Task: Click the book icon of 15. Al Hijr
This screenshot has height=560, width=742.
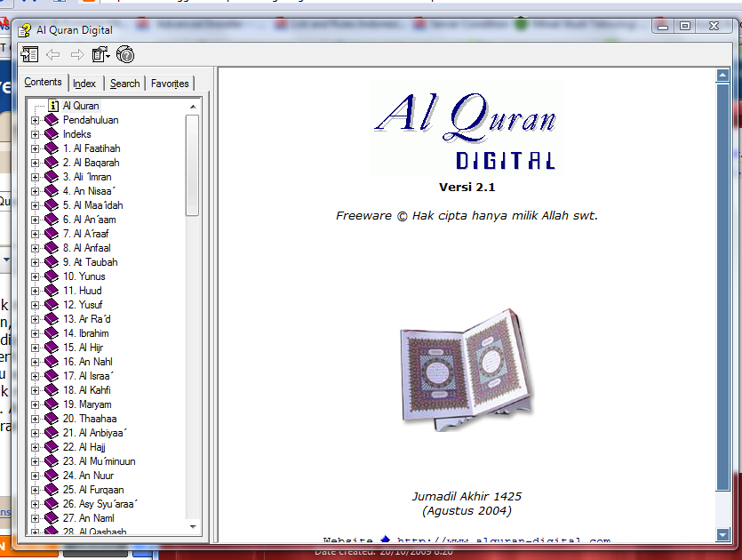Action: [52, 347]
